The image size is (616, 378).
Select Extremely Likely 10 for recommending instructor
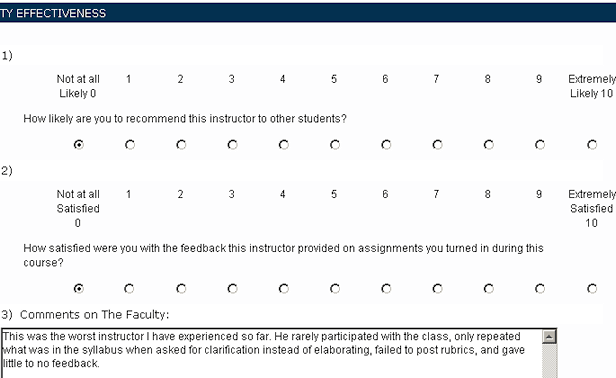click(x=592, y=145)
